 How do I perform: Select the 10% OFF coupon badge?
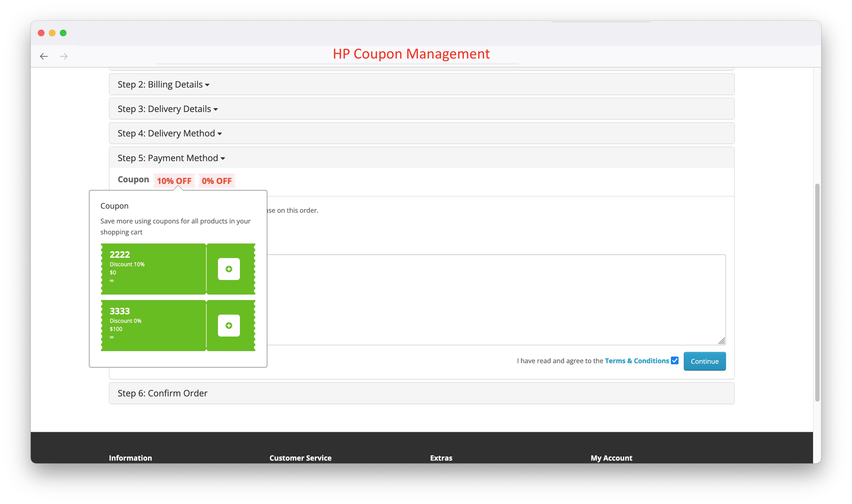pos(174,181)
